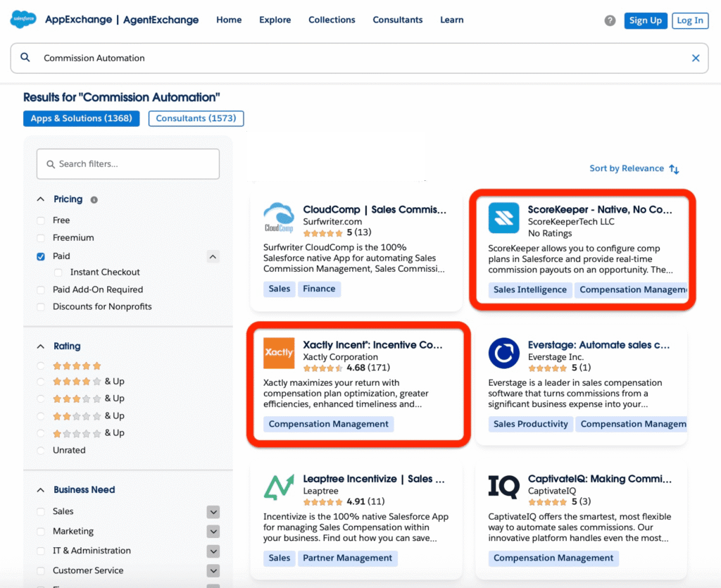This screenshot has height=588, width=721.
Task: Open the help question mark icon
Action: [x=609, y=20]
